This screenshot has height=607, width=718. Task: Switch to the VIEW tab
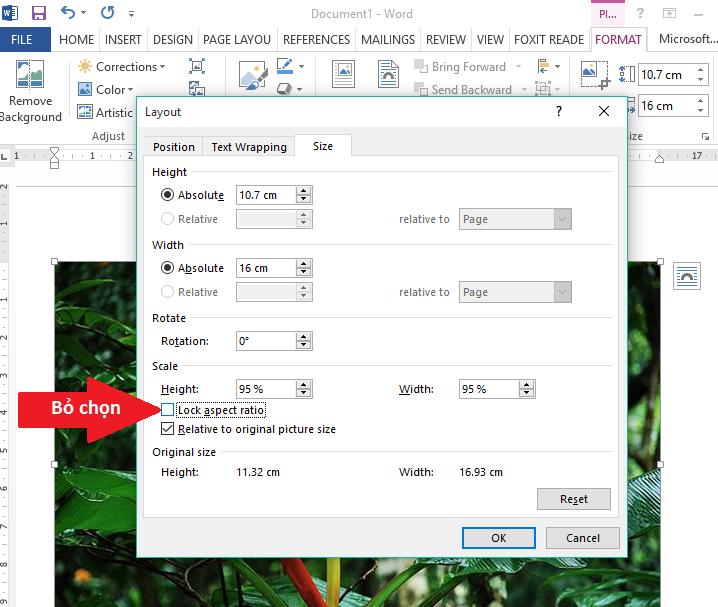click(490, 40)
